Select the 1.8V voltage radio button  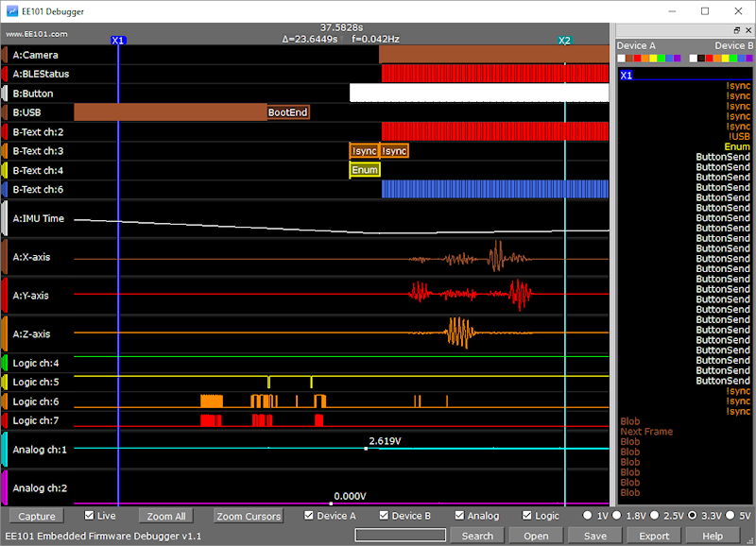point(618,516)
